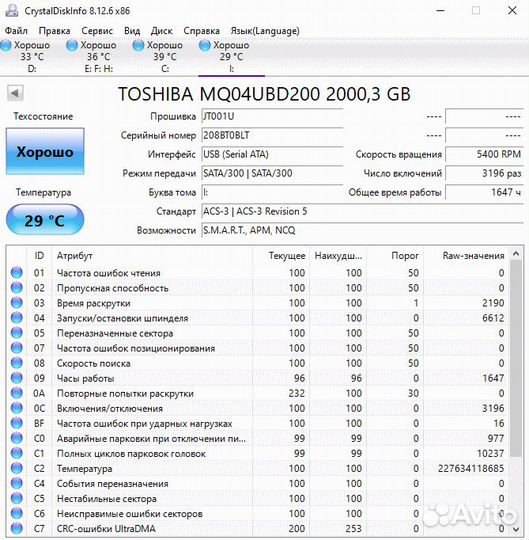Viewport: 529px width, 540px height.
Task: Select the Включения/отключения row
Action: click(258, 408)
